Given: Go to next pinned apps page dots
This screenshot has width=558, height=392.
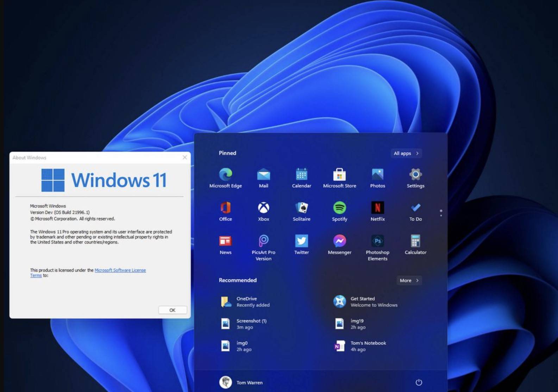Looking at the screenshot, I should pyautogui.click(x=441, y=213).
